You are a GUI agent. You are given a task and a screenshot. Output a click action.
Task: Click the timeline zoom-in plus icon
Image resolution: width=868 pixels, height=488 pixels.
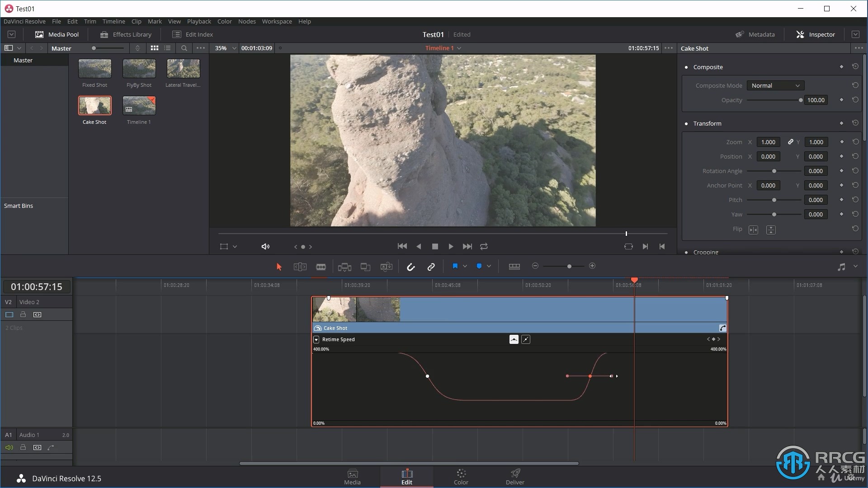(x=592, y=266)
